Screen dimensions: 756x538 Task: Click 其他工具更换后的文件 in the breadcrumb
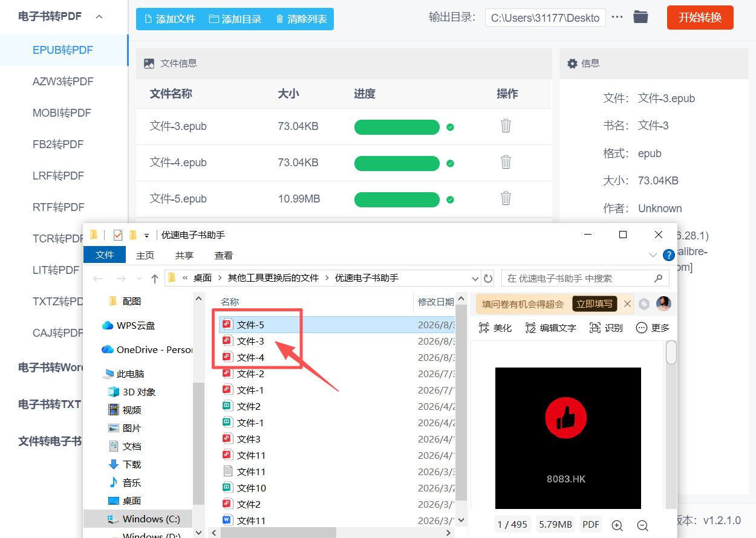(273, 278)
